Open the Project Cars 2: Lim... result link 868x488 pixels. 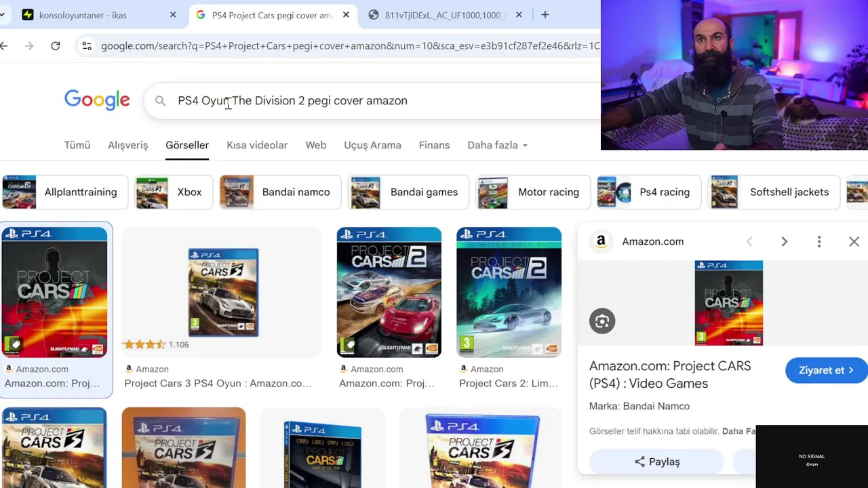(x=509, y=384)
